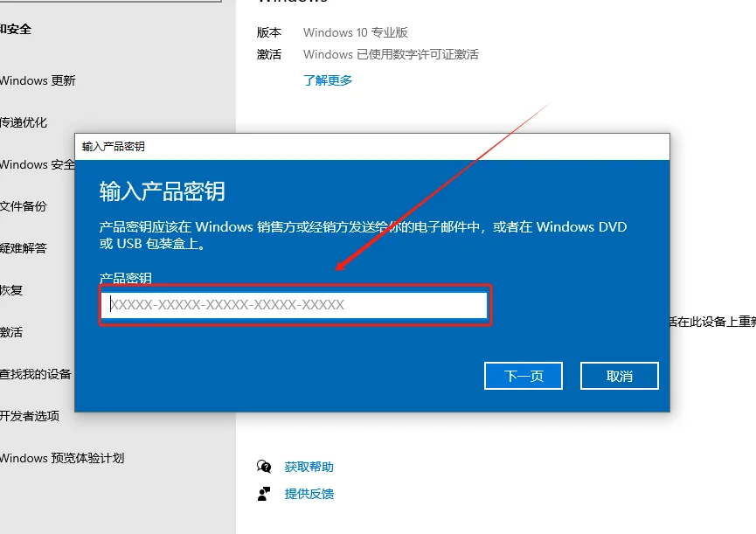This screenshot has height=534, width=756.
Task: Click the 获取帮助 help bubble icon
Action: [265, 467]
